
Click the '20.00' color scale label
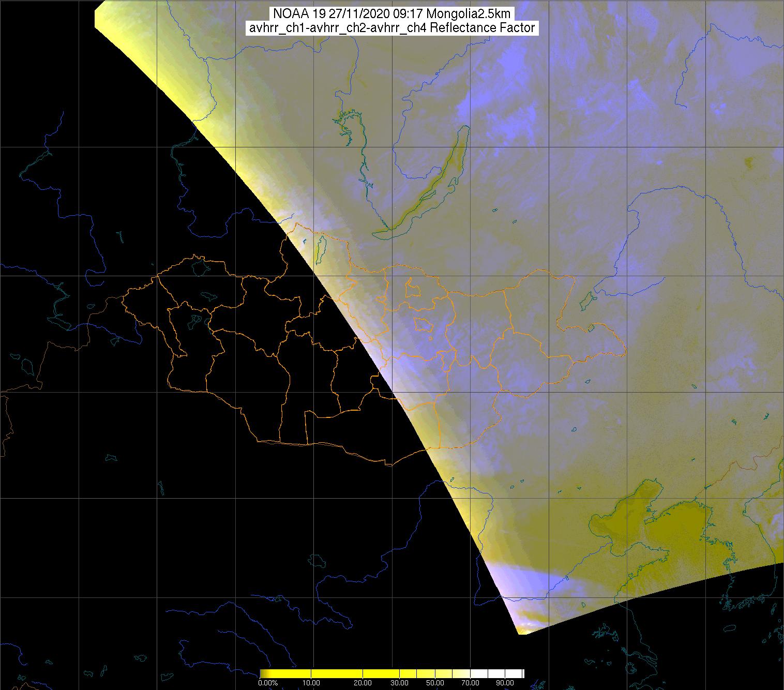pos(363,684)
